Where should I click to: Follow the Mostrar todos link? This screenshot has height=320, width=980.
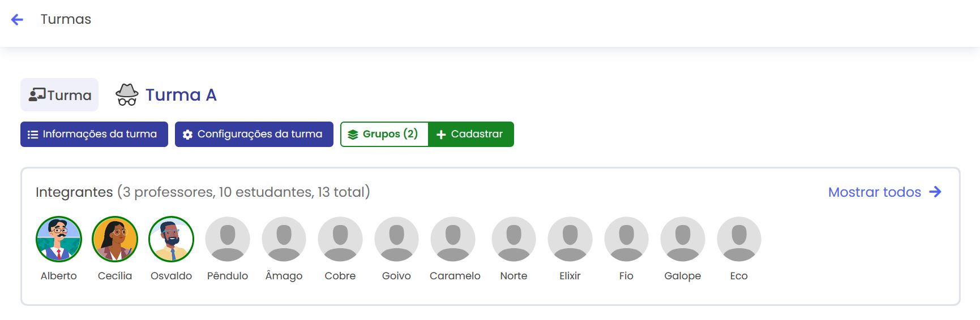pyautogui.click(x=884, y=192)
